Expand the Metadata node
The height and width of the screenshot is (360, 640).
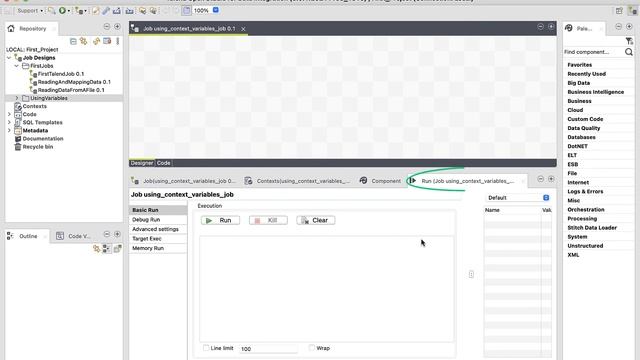pyautogui.click(x=9, y=131)
